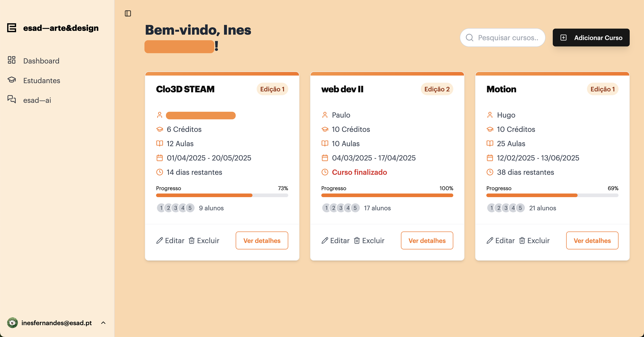Viewport: 644px width, 337px height.
Task: View details of Clo3D STEAM course
Action: pos(262,241)
